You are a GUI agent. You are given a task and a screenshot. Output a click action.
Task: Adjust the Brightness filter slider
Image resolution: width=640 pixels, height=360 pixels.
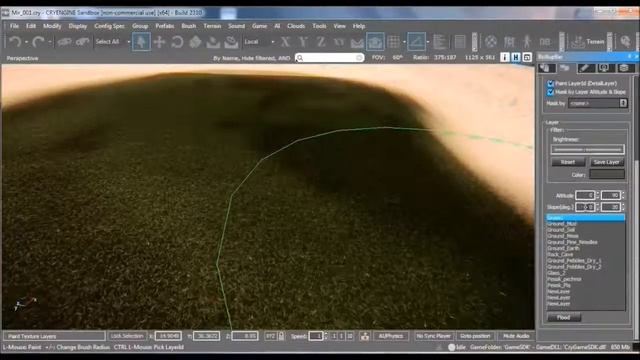tap(587, 149)
